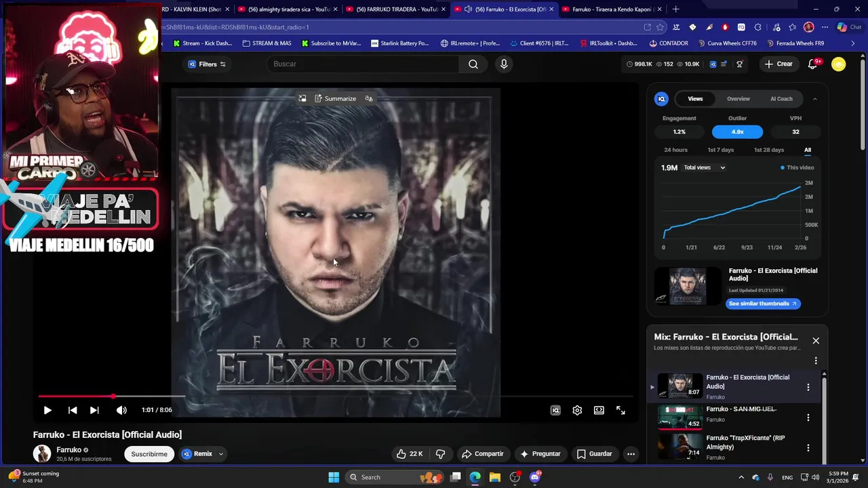Switch to the Views tab
The width and height of the screenshot is (868, 488).
(695, 99)
